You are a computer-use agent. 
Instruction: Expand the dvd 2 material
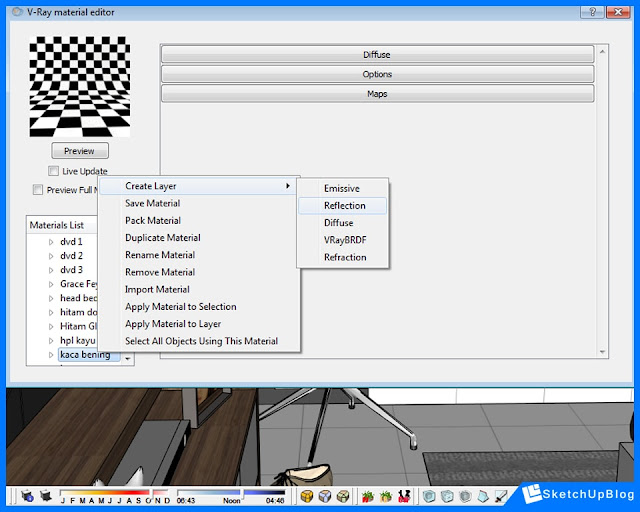[51, 256]
